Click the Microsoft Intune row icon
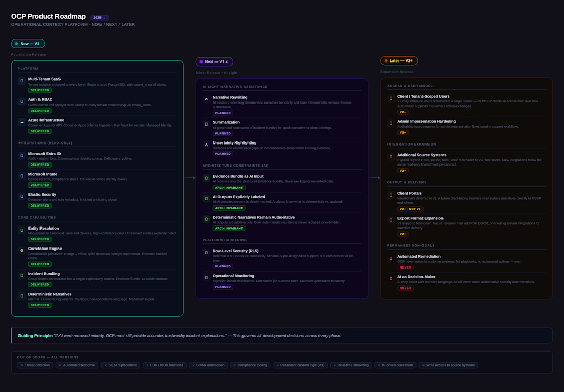This screenshot has height=392, width=564. [22, 176]
